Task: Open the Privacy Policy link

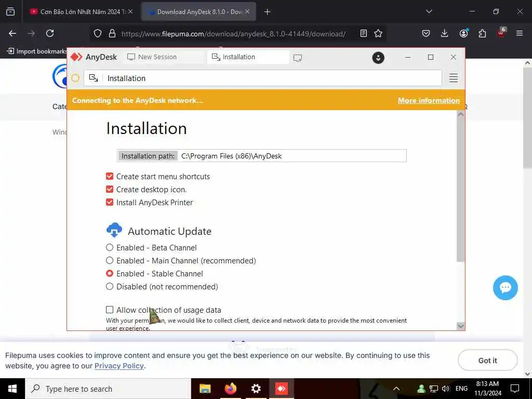Action: 119,366
